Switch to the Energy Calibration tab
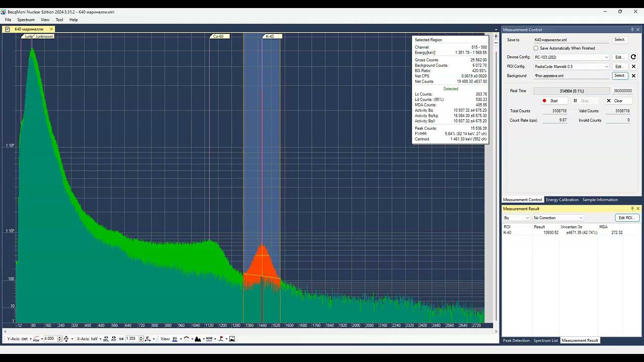 pyautogui.click(x=562, y=200)
